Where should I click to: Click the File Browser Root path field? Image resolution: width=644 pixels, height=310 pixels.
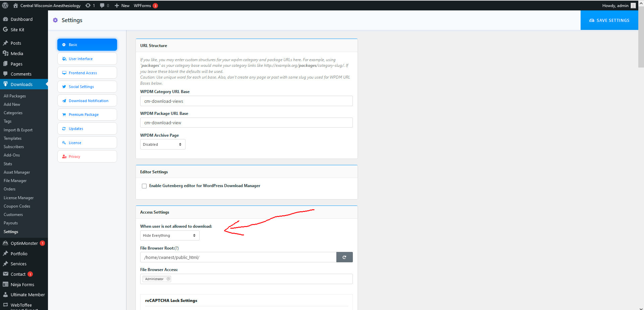pos(238,257)
